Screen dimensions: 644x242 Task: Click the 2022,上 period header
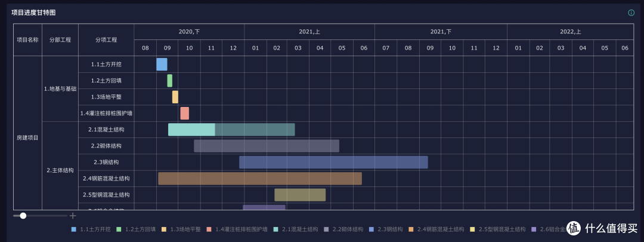tap(570, 32)
